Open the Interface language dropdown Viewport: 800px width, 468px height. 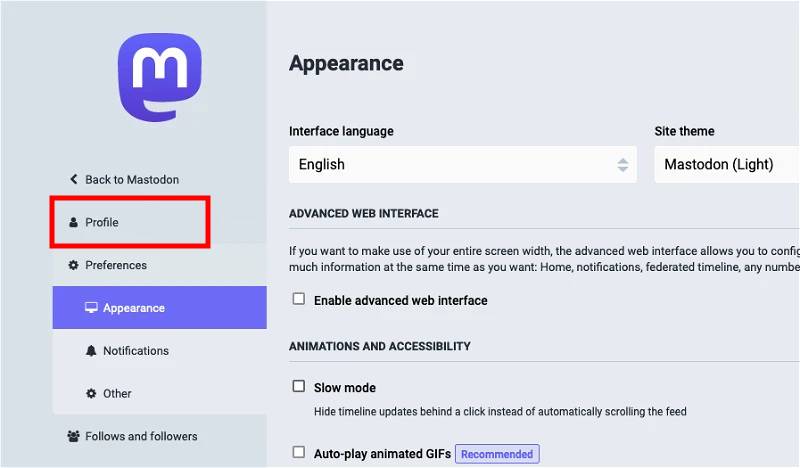463,164
